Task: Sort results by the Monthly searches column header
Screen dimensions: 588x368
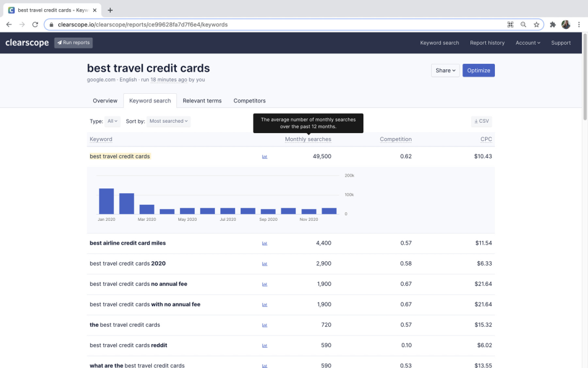Action: [307, 139]
